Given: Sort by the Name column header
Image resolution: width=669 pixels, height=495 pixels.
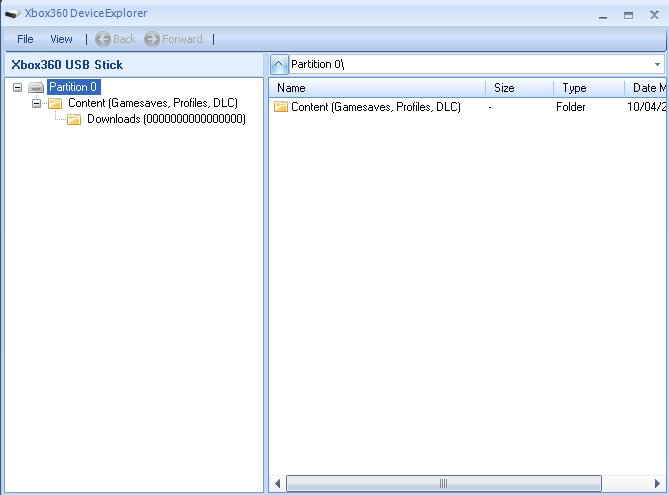Looking at the screenshot, I should click(x=377, y=88).
